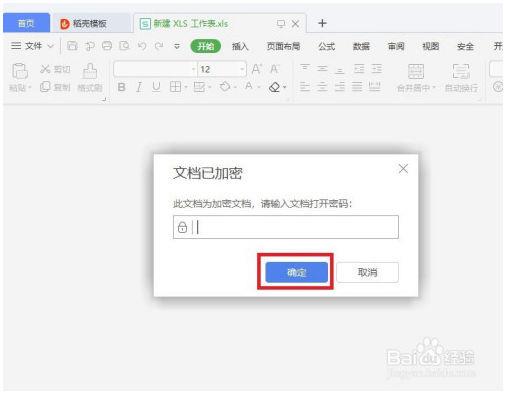Click the top align icon
Viewport: 506px width, 394px height.
(304, 68)
